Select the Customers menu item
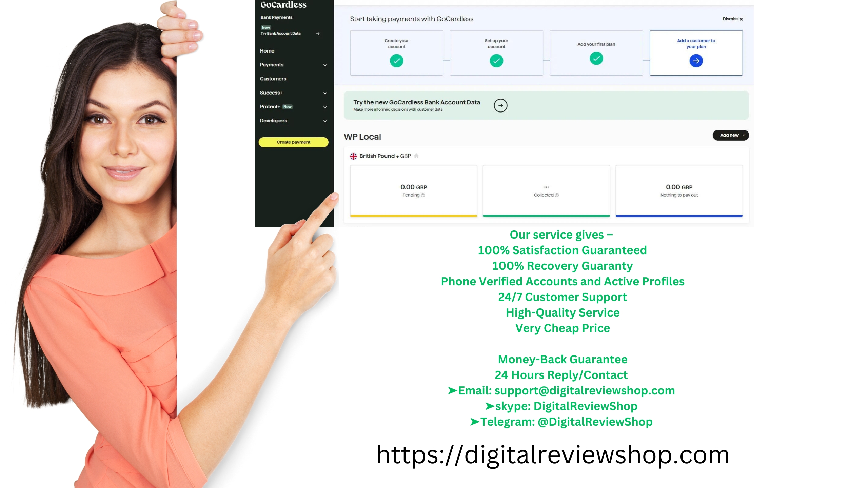The height and width of the screenshot is (488, 868). point(273,78)
